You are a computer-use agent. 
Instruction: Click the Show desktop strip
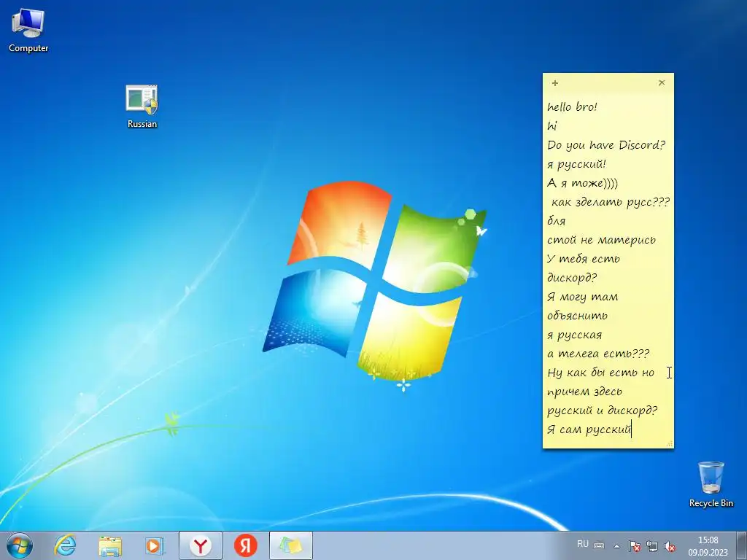742,545
